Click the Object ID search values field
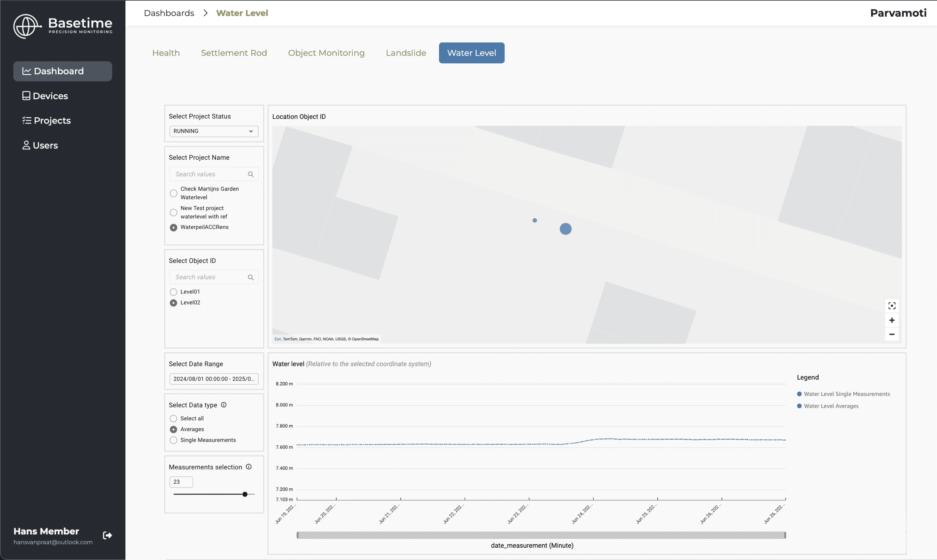937x560 pixels. 214,277
